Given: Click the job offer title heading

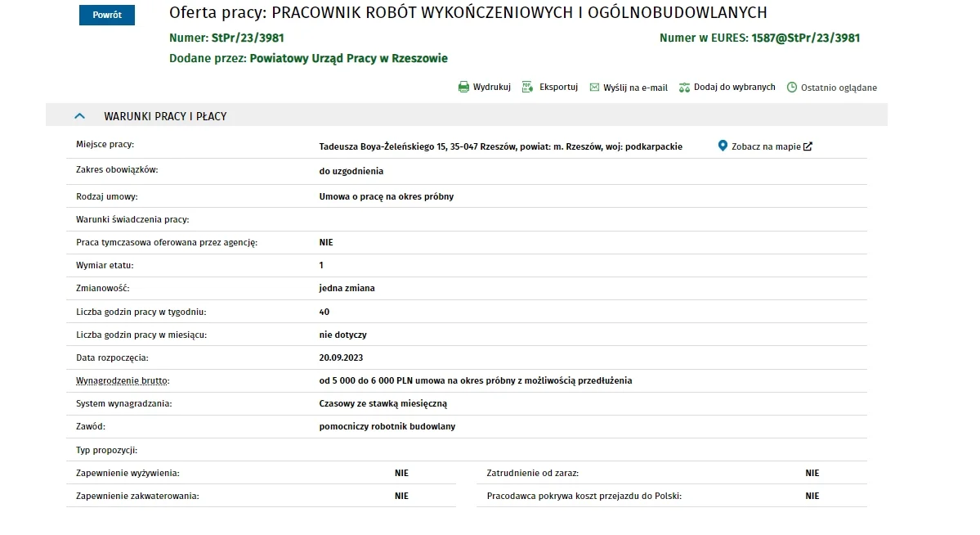Looking at the screenshot, I should click(x=468, y=13).
